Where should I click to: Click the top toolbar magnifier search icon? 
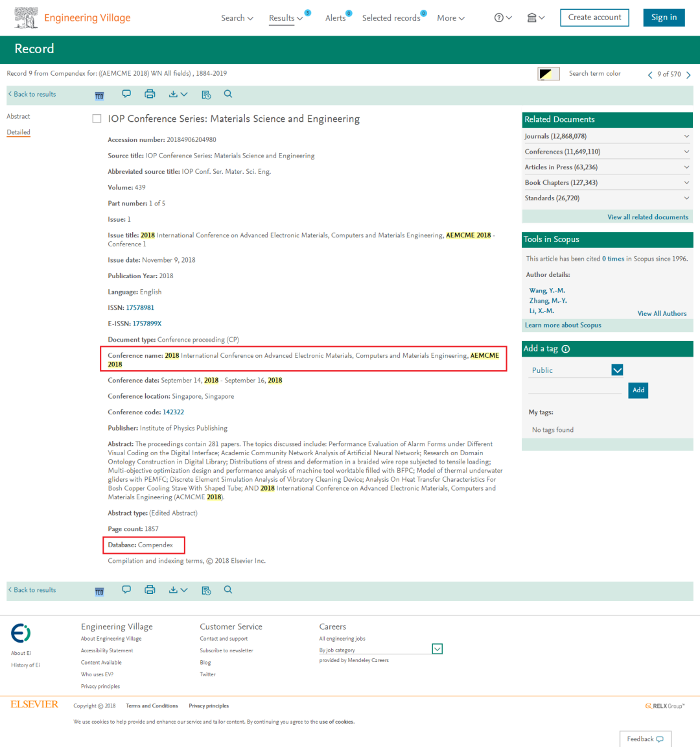tap(228, 94)
